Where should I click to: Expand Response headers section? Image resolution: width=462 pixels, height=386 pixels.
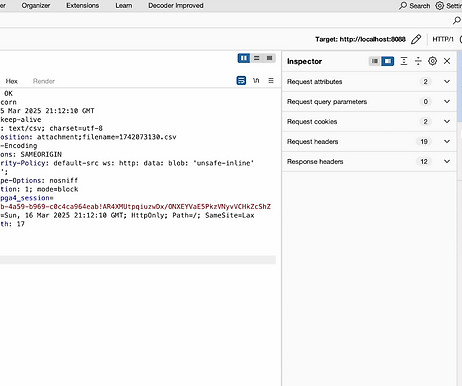(369, 162)
